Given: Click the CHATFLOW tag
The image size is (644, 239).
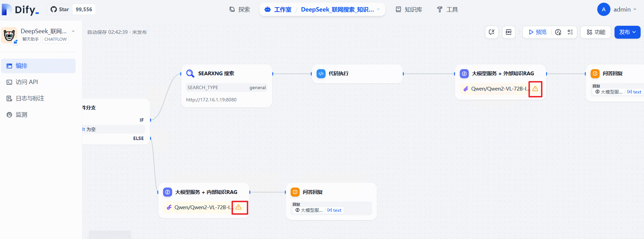Looking at the screenshot, I should point(56,39).
